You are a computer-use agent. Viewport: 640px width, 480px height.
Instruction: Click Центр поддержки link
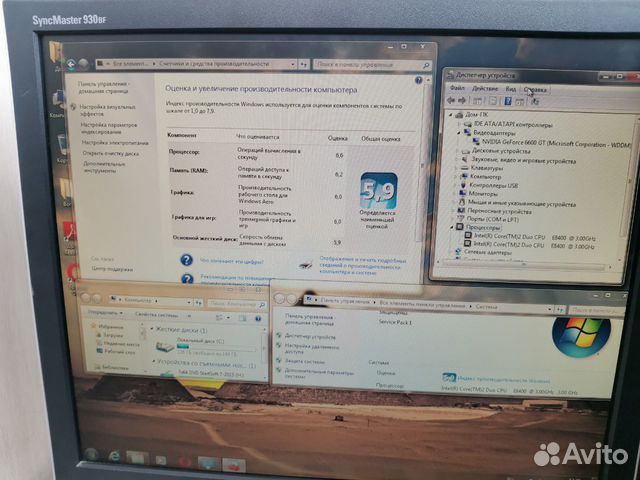tap(112, 269)
